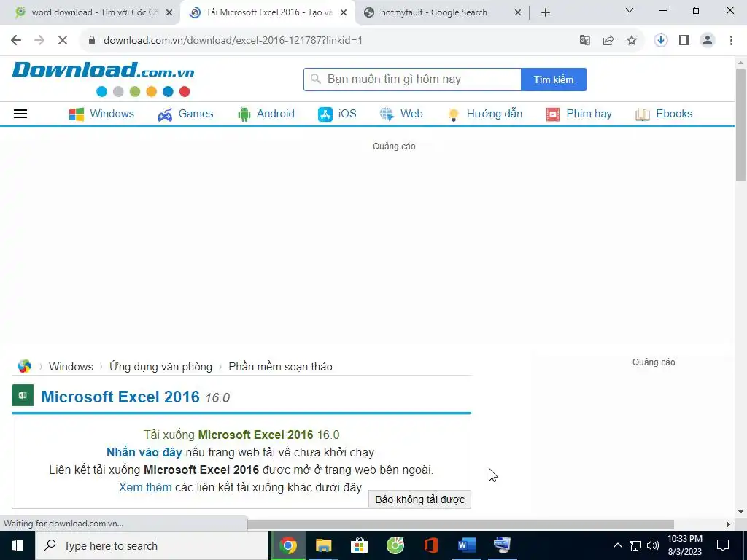Open network status in system tray
The height and width of the screenshot is (560, 747).
[635, 545]
